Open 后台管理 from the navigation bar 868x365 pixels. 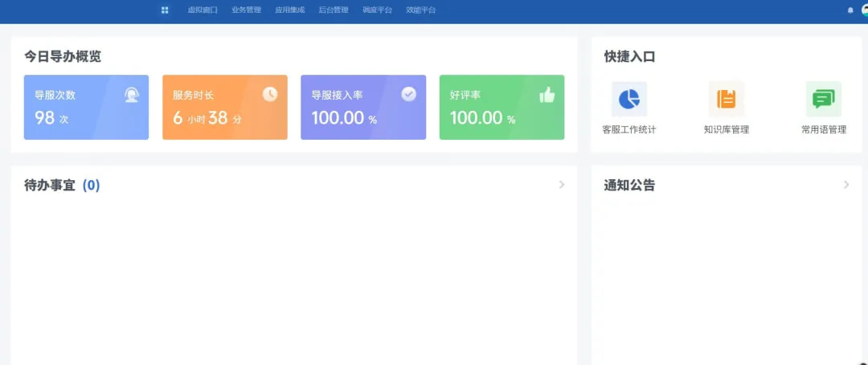click(x=333, y=10)
